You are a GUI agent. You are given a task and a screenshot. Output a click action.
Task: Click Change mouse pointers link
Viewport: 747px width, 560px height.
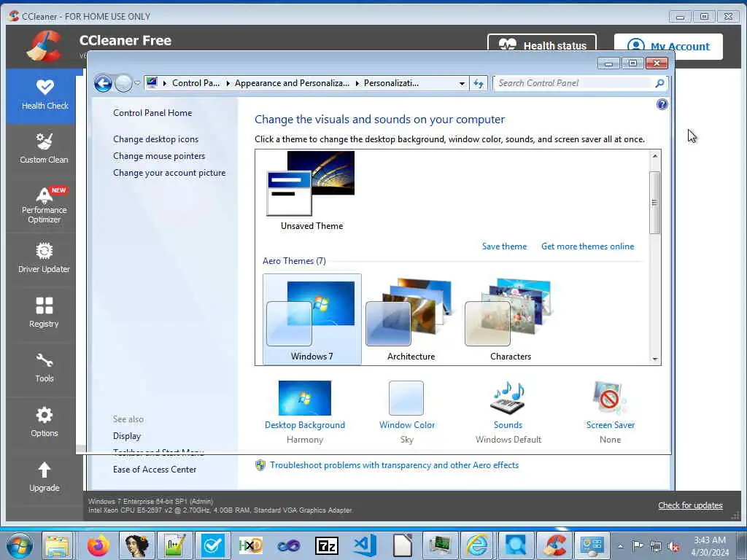(159, 156)
